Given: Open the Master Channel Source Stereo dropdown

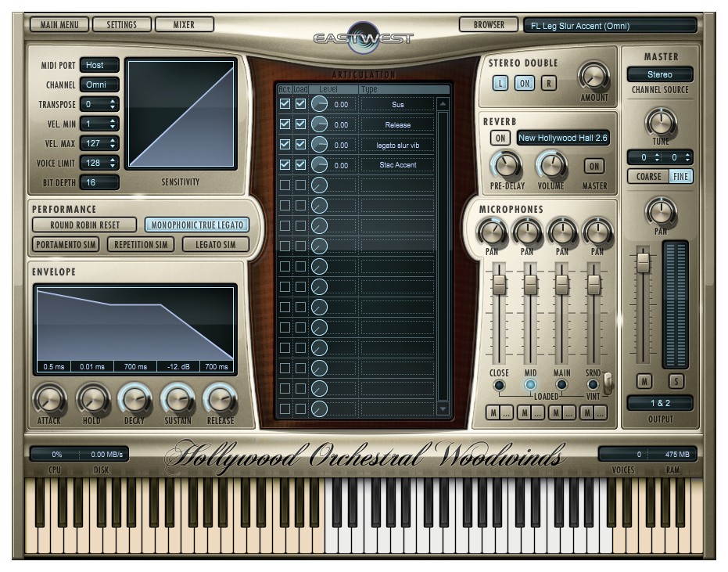Looking at the screenshot, I should coord(660,74).
